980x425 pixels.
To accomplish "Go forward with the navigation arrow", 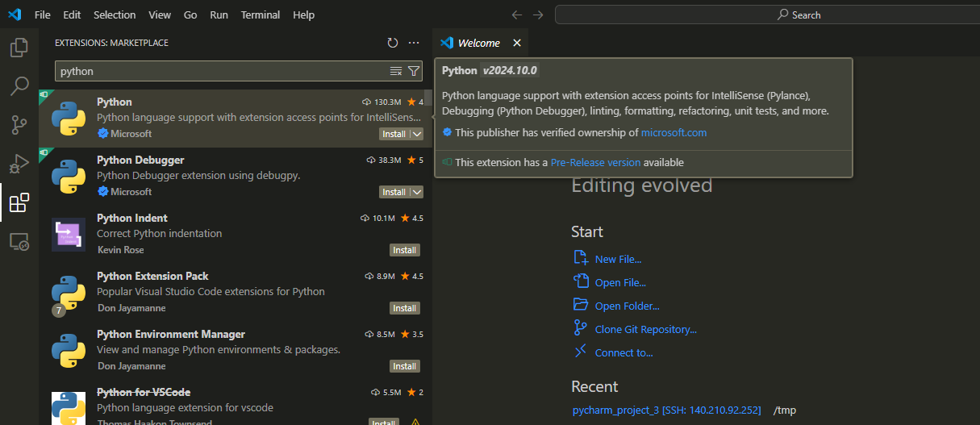I will (x=538, y=15).
